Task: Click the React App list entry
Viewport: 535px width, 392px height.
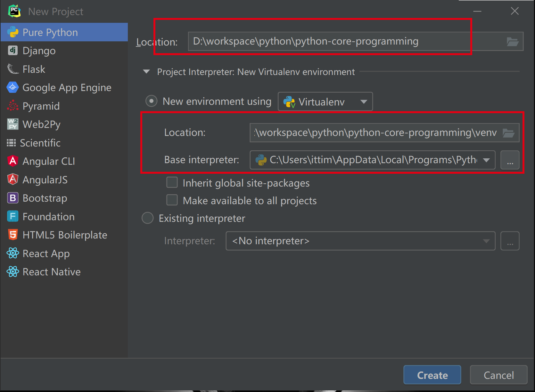Action: pyautogui.click(x=64, y=253)
